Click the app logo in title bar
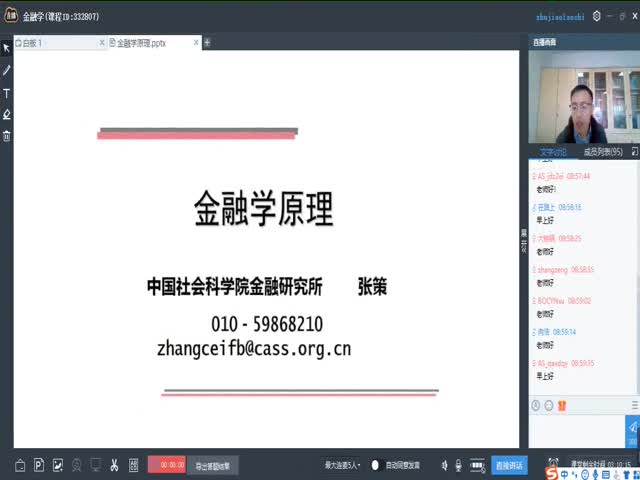This screenshot has height=480, width=640. [11, 16]
